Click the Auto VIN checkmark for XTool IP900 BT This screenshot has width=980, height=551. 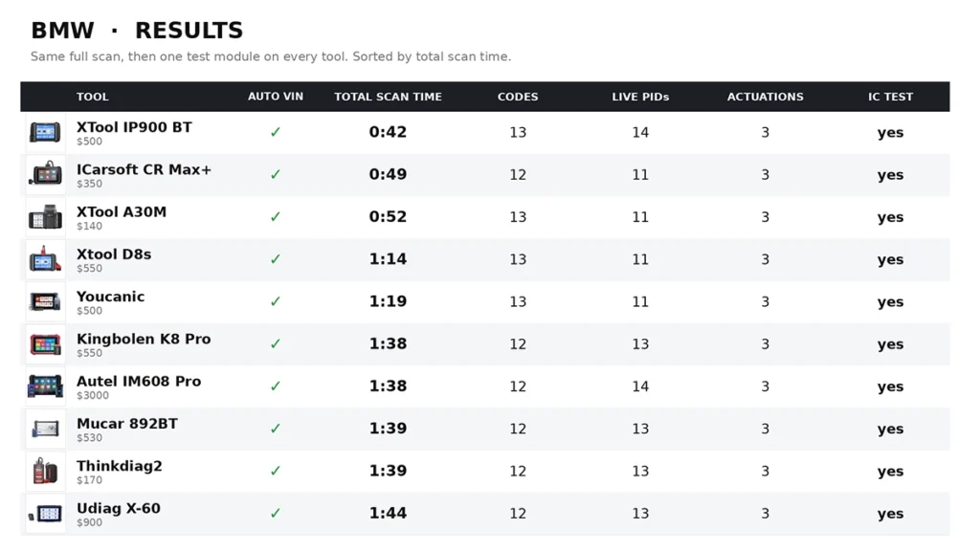click(276, 132)
